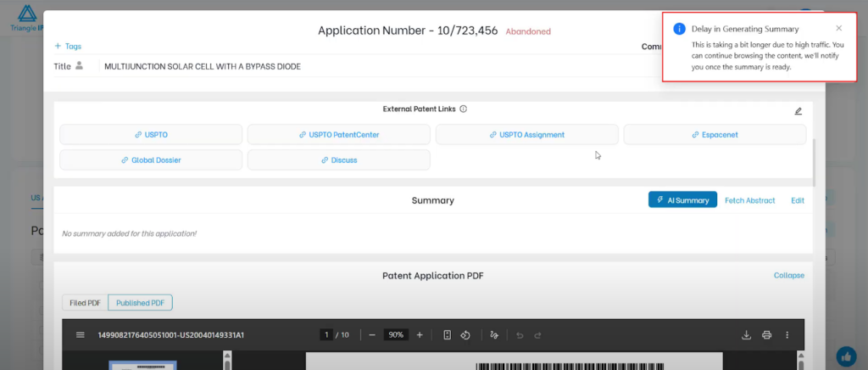This screenshot has height=370, width=868.
Task: Switch to the Filed PDF tab
Action: (x=85, y=303)
